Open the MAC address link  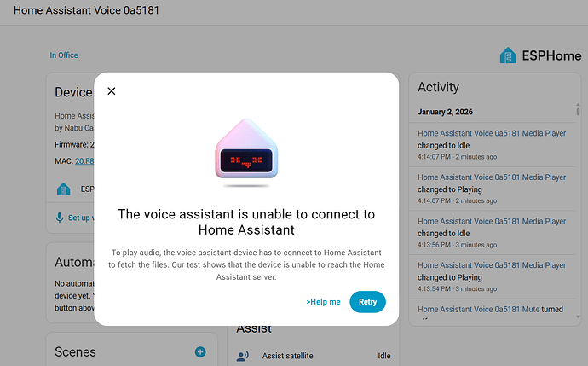click(84, 161)
